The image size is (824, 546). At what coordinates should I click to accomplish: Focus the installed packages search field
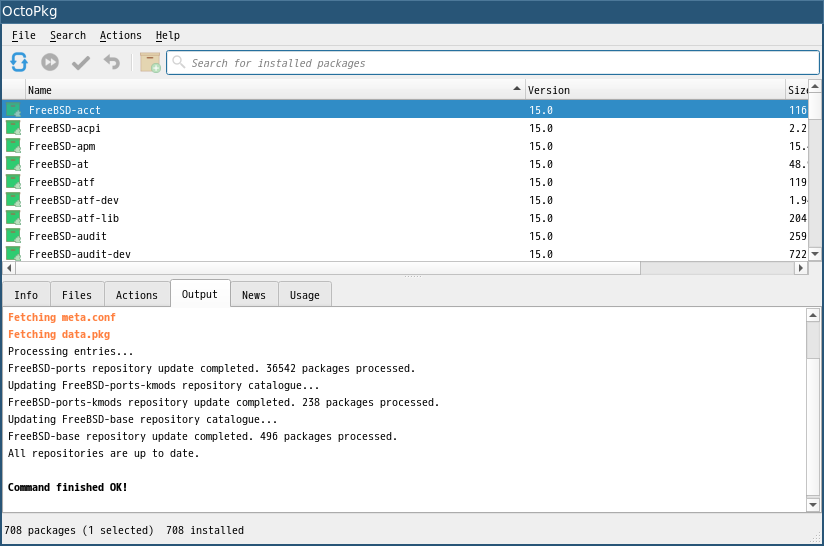pyautogui.click(x=492, y=63)
